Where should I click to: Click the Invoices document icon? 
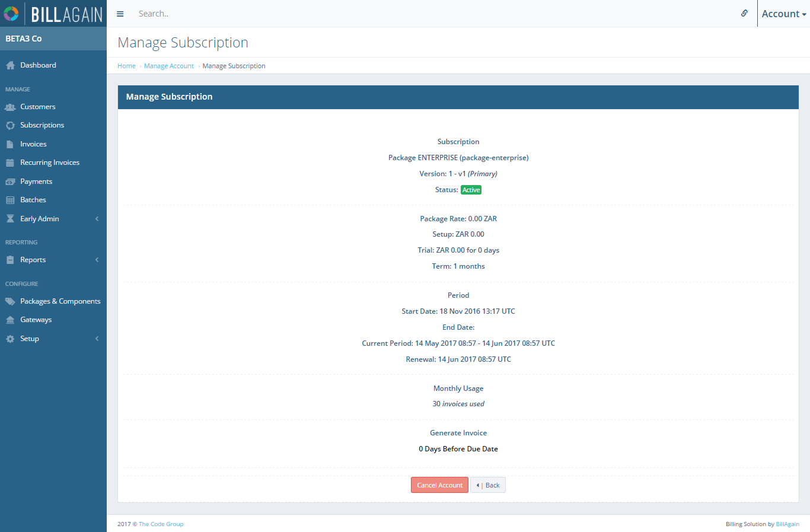tap(9, 144)
